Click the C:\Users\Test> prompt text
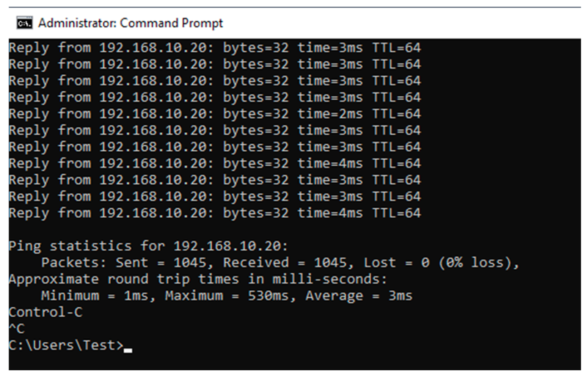The height and width of the screenshot is (378, 588). 66,345
